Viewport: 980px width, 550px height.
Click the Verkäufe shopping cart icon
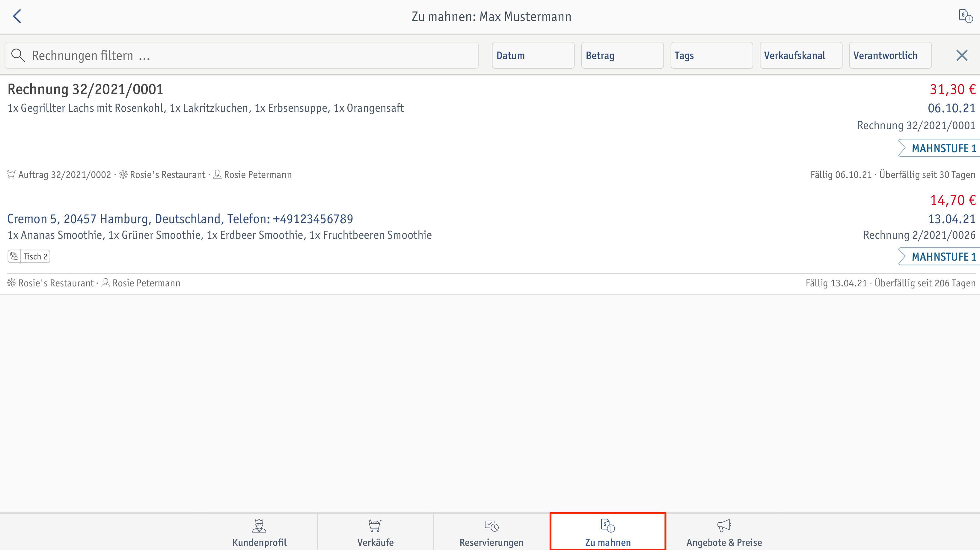pos(375,526)
